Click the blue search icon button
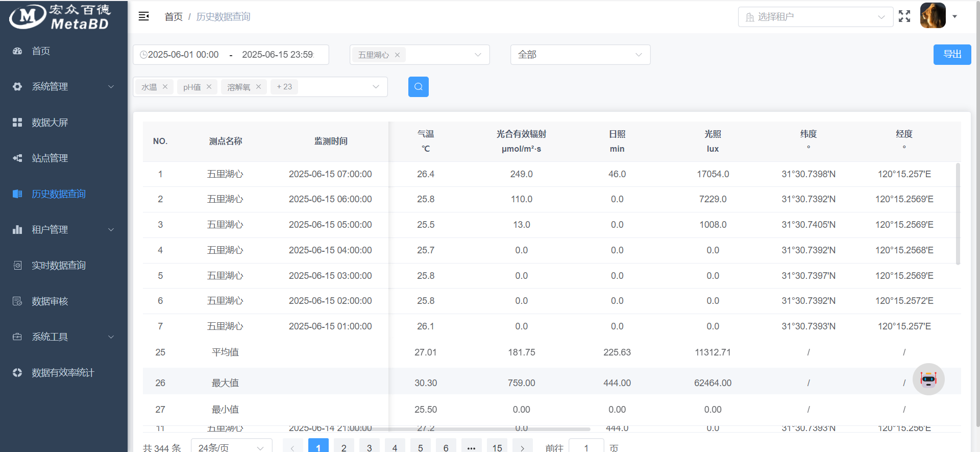 [x=419, y=87]
